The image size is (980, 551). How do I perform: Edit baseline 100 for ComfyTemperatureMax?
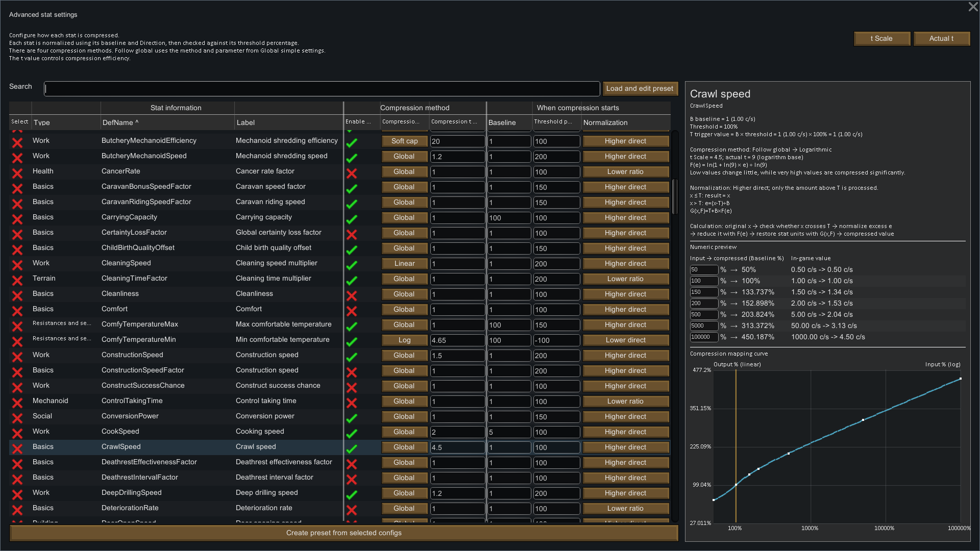click(x=509, y=325)
